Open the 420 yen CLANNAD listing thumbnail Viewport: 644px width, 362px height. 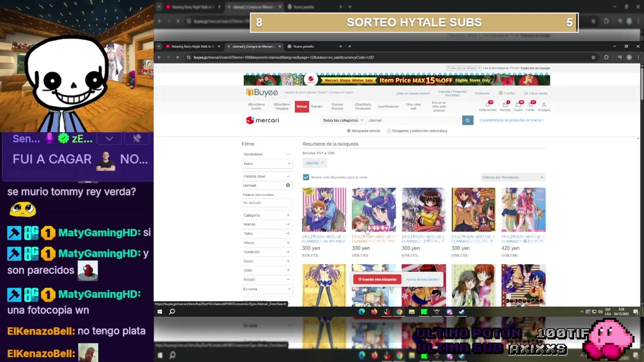point(523,210)
